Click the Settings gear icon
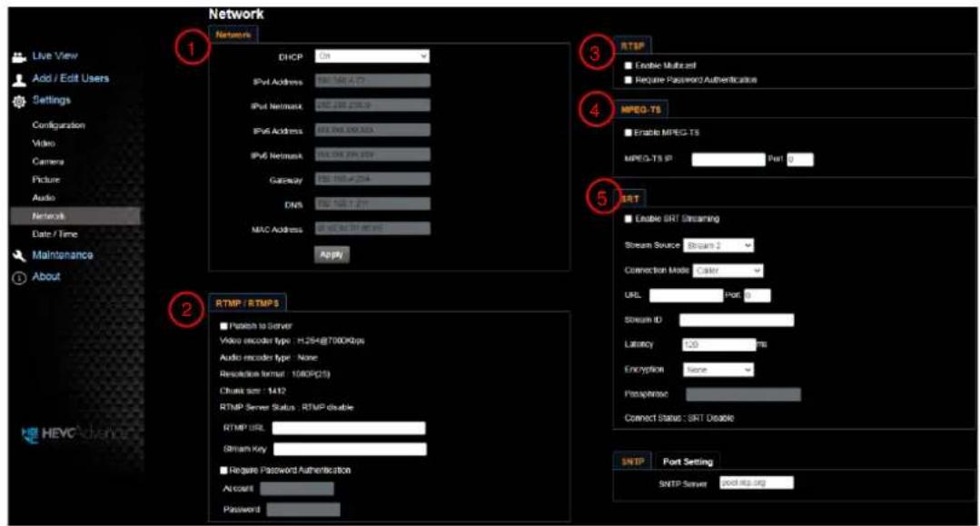Viewport: 980px width, 526px height. [x=19, y=102]
